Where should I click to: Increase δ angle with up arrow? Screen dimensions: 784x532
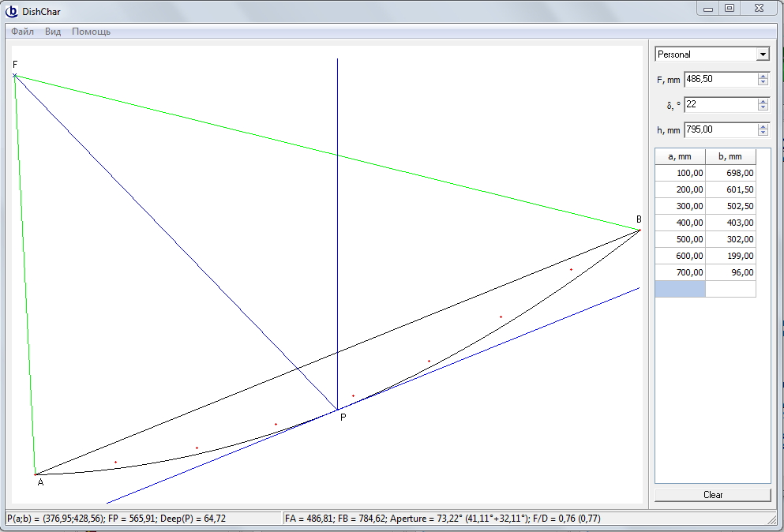tap(763, 101)
